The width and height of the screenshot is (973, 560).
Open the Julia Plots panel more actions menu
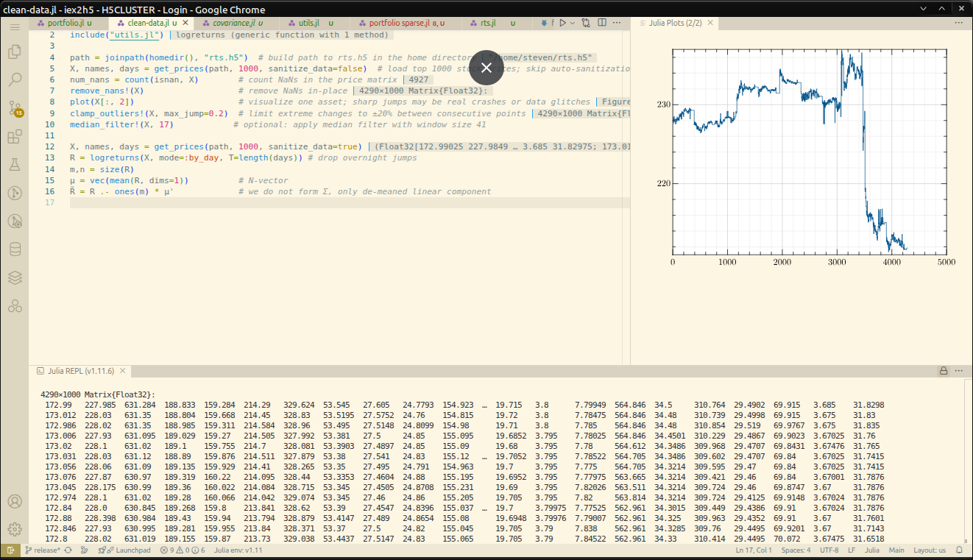[959, 23]
